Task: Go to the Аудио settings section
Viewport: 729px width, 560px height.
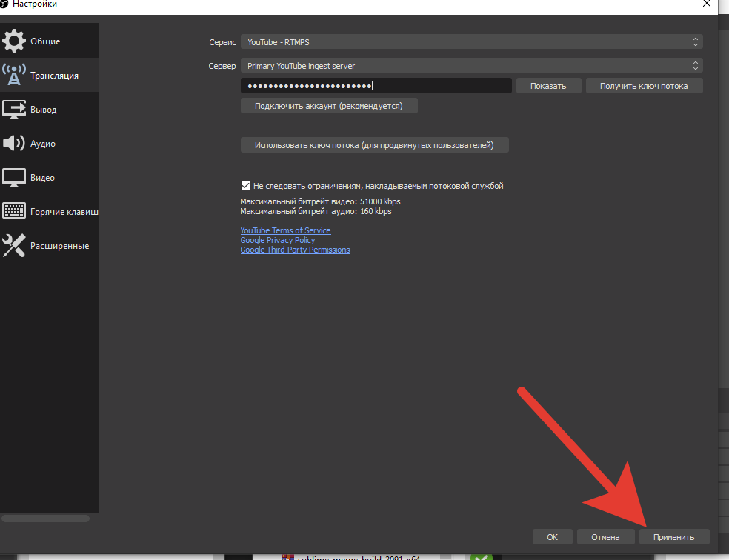Action: click(43, 144)
